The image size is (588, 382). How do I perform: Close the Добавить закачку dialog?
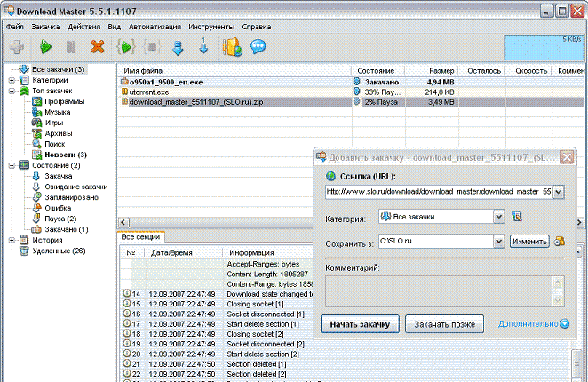[x=567, y=157]
